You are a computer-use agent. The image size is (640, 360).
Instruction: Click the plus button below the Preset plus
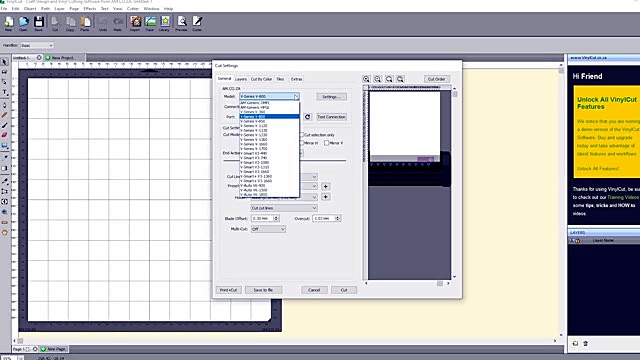(x=325, y=197)
